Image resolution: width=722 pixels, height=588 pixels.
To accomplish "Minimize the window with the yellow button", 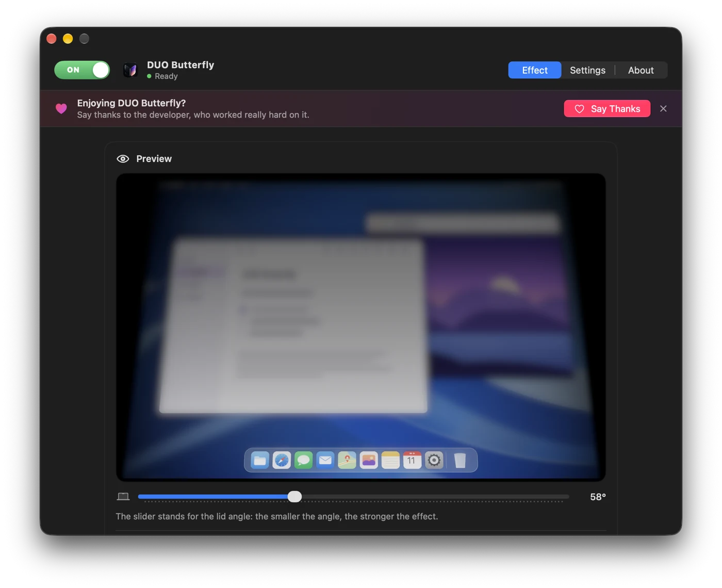I will 68,39.
